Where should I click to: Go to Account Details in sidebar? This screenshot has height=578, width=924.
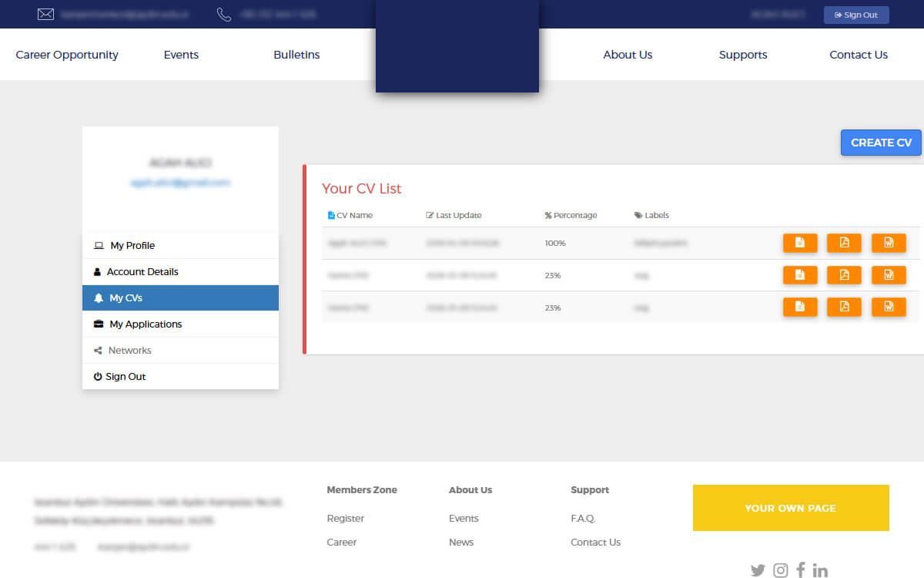(180, 271)
